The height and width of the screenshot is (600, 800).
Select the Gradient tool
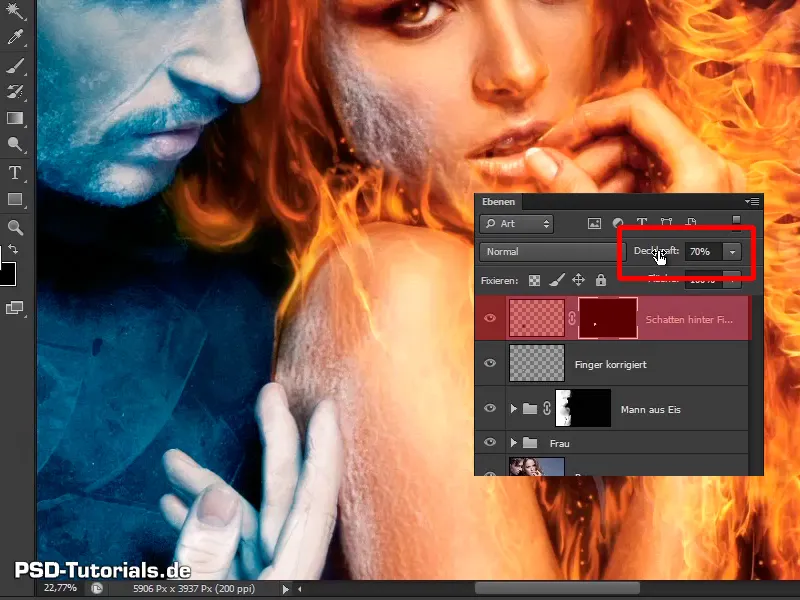15,118
